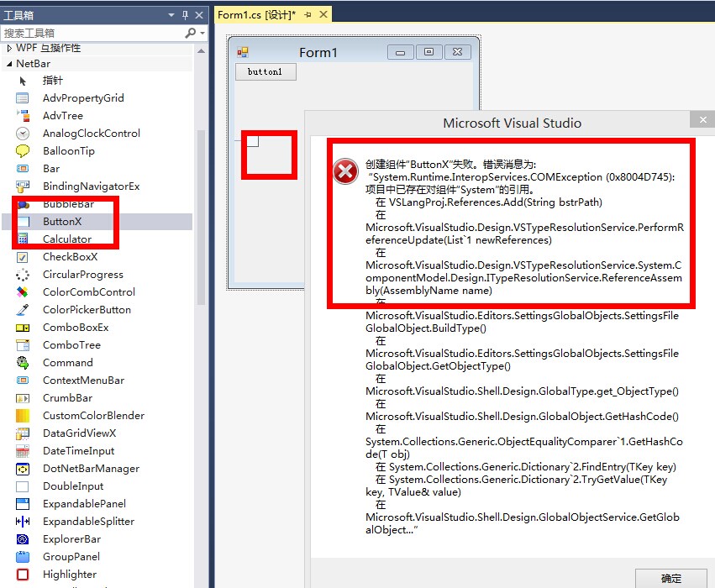Click the toolbox scroll up arrow
Screen dimensions: 715x588
[201, 51]
